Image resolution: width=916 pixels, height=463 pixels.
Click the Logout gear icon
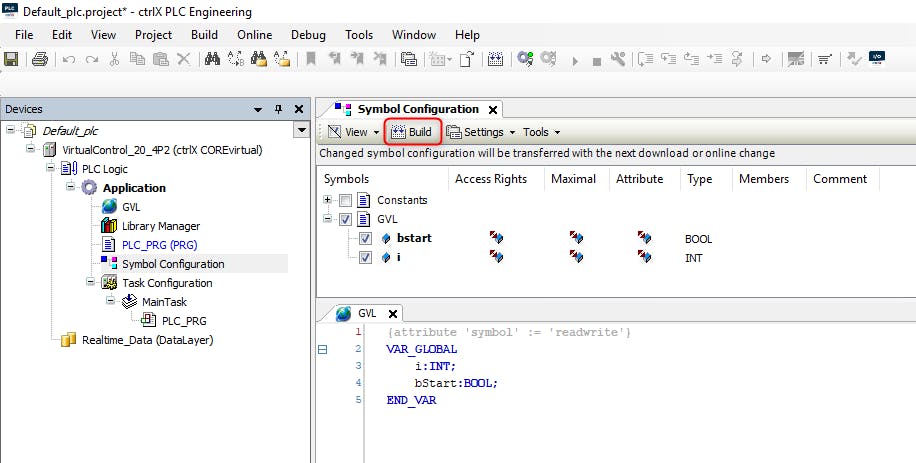(x=548, y=59)
